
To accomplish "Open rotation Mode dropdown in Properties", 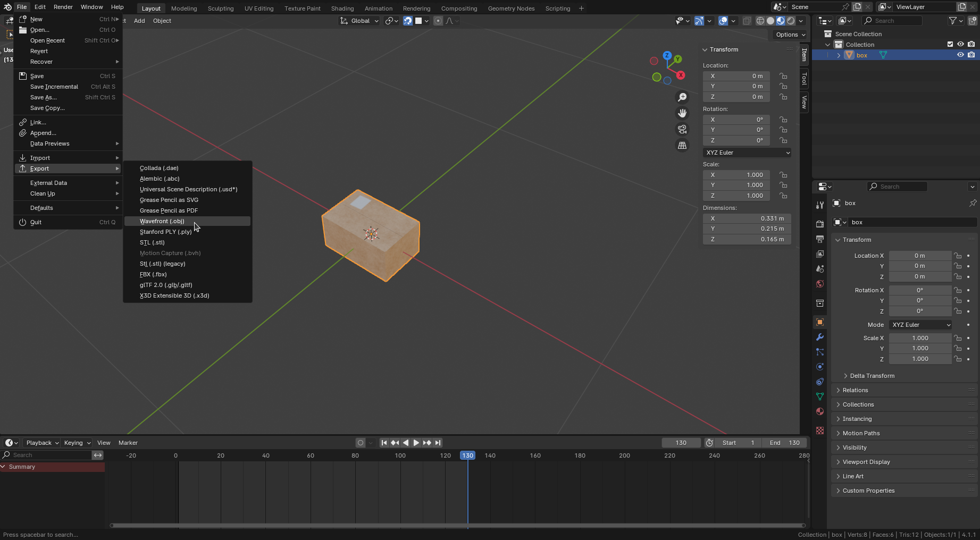I will 920,325.
